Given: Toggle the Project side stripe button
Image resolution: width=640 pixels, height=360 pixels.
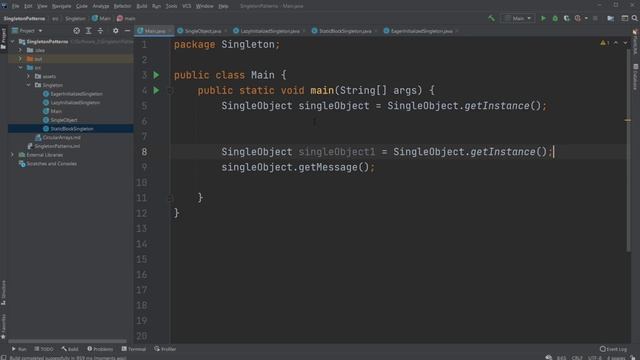Looking at the screenshot, I should (x=4, y=39).
